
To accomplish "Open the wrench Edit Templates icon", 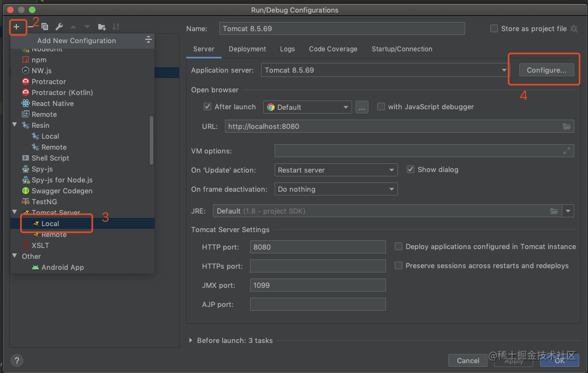I will [x=59, y=27].
